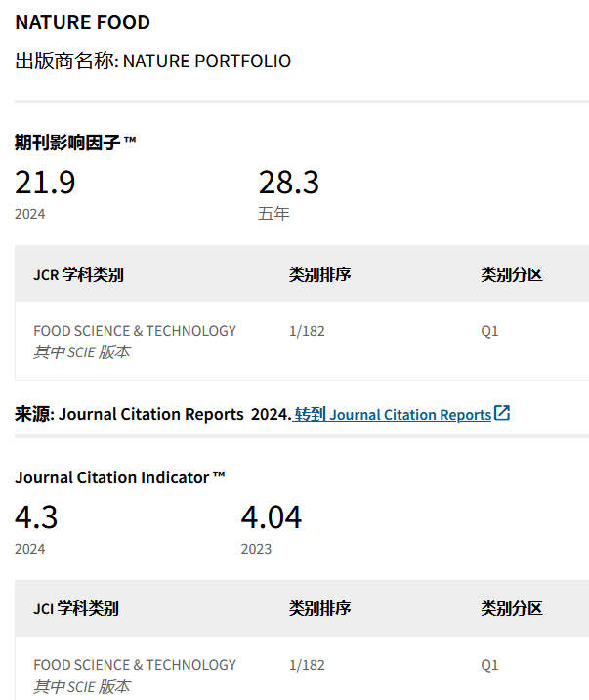
Task: Click the Q1 quartile in the JCR table
Action: pos(489,331)
